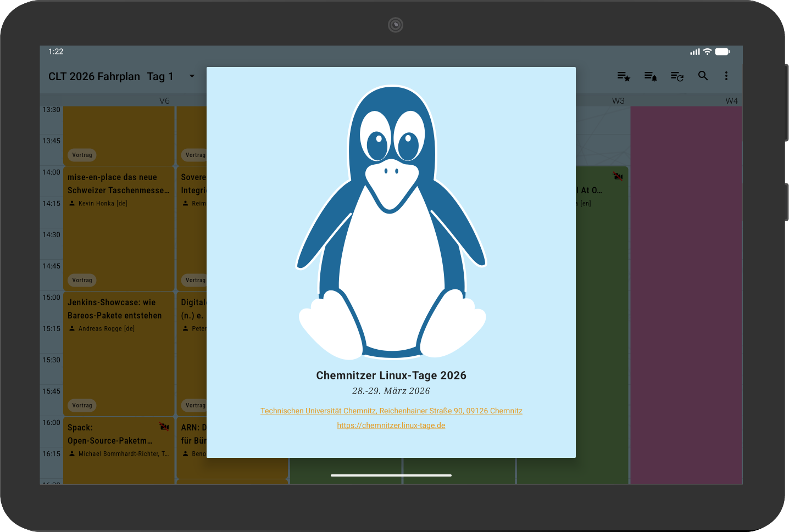
Task: Tap the Wi-Fi status icon
Action: (707, 52)
